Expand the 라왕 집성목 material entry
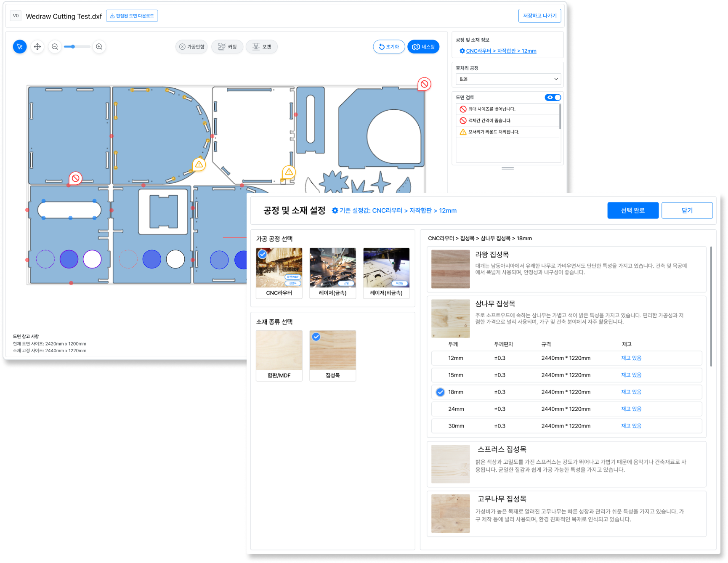 coord(566,269)
